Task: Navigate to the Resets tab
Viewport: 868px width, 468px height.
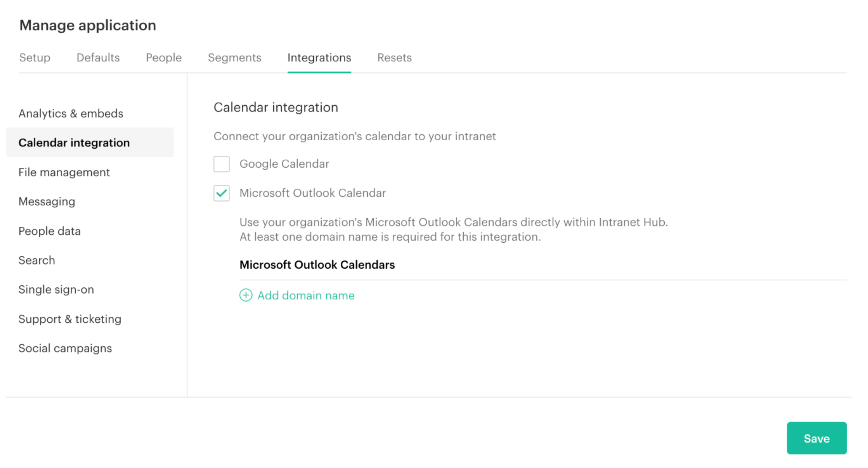Action: pyautogui.click(x=394, y=57)
